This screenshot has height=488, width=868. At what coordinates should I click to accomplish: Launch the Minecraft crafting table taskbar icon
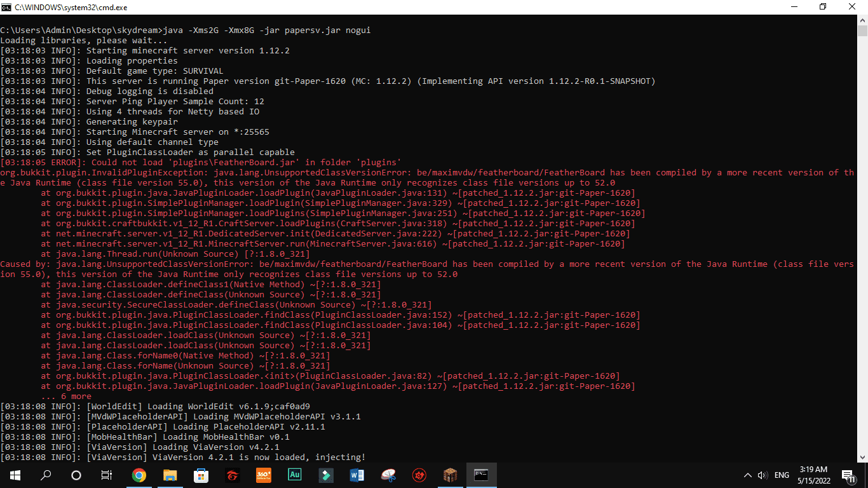pyautogui.click(x=450, y=475)
